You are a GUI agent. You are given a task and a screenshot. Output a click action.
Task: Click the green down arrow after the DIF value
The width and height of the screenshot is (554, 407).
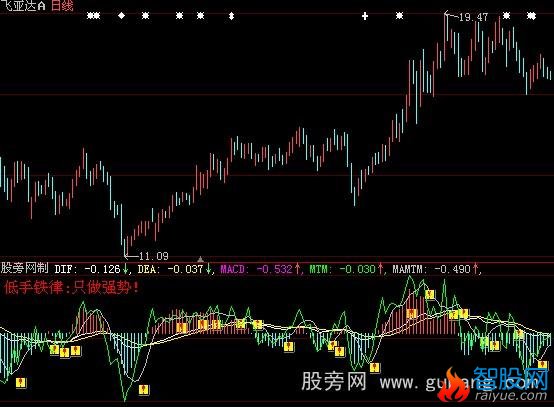tap(125, 269)
